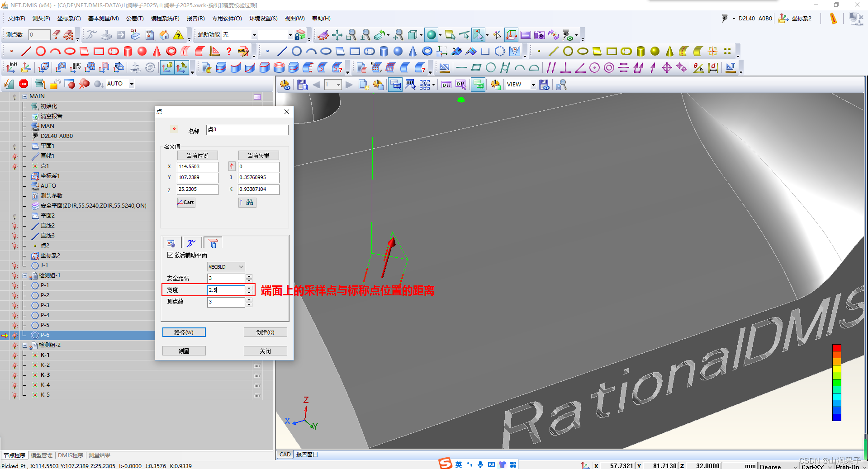Viewport: 868px width, 469px height.
Task: Click the Init coordinate system icon
Action: [12, 67]
